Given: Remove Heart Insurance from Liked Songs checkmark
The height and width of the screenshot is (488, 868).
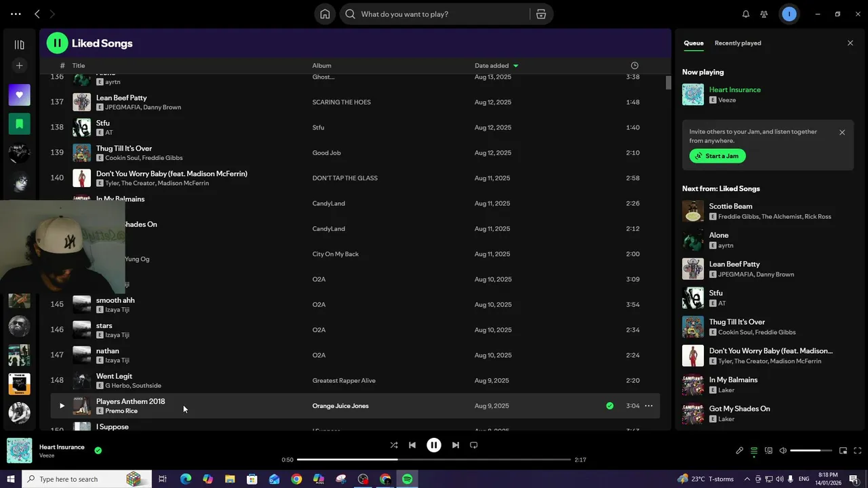Looking at the screenshot, I should 98,450.
